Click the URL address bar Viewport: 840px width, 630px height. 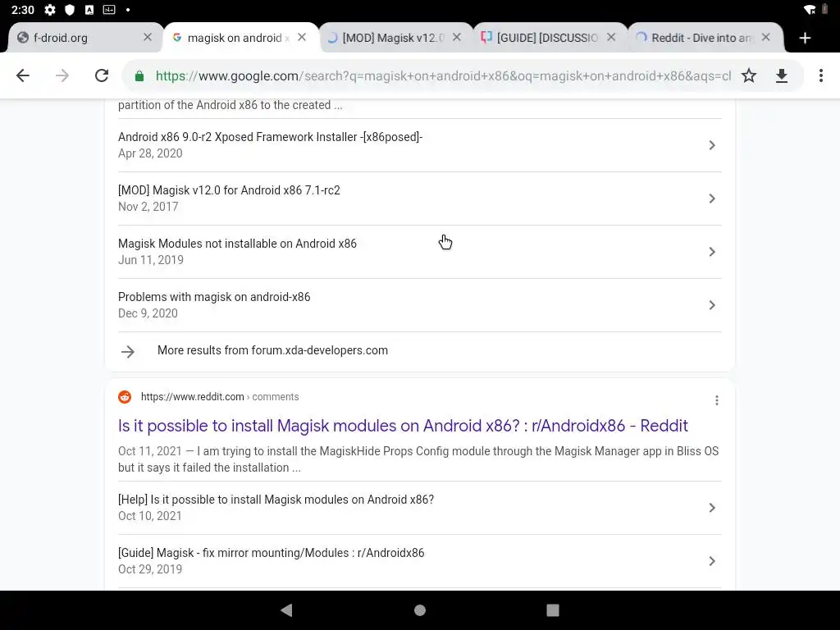(x=442, y=76)
